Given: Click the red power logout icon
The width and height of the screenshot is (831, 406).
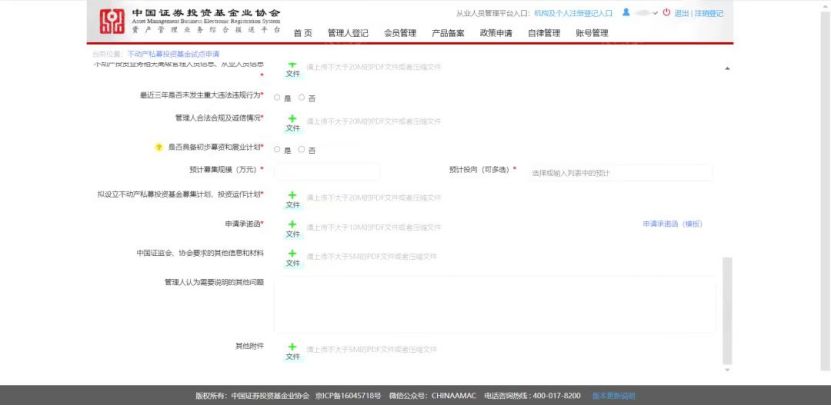Looking at the screenshot, I should [x=667, y=12].
